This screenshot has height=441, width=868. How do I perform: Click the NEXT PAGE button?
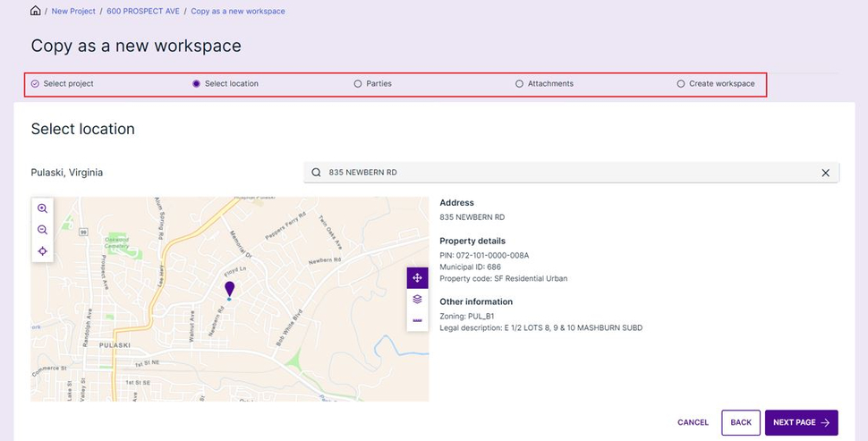coord(802,422)
